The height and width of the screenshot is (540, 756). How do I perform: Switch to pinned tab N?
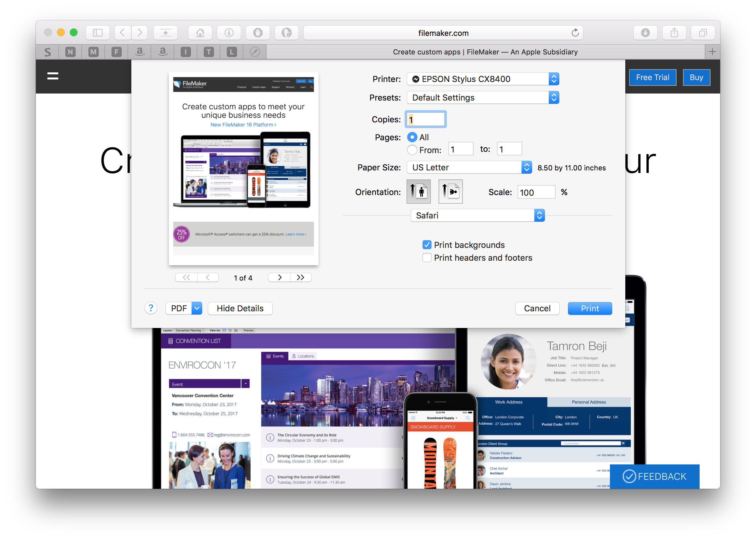(70, 52)
